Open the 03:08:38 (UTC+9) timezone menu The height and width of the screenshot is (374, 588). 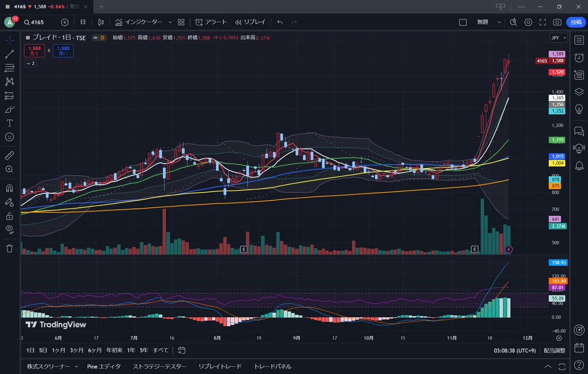pyautogui.click(x=515, y=350)
